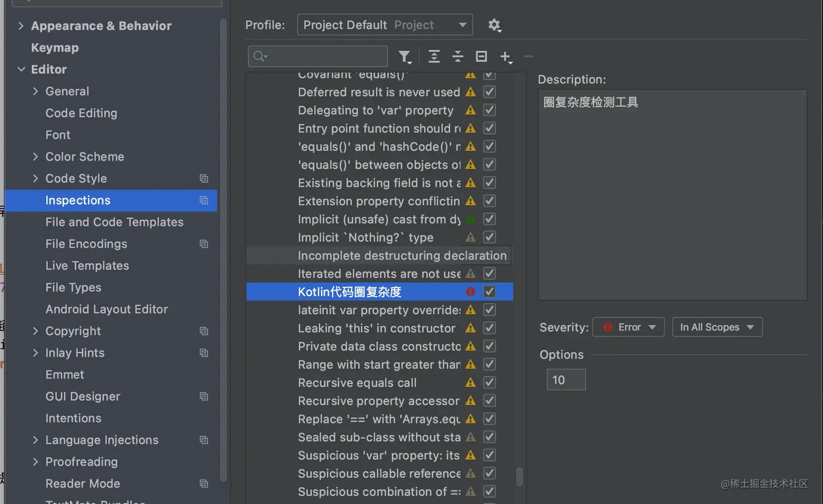Screen dimensions: 823x504
Task: Toggle the Recursive equals call checkbox
Action: 489,383
